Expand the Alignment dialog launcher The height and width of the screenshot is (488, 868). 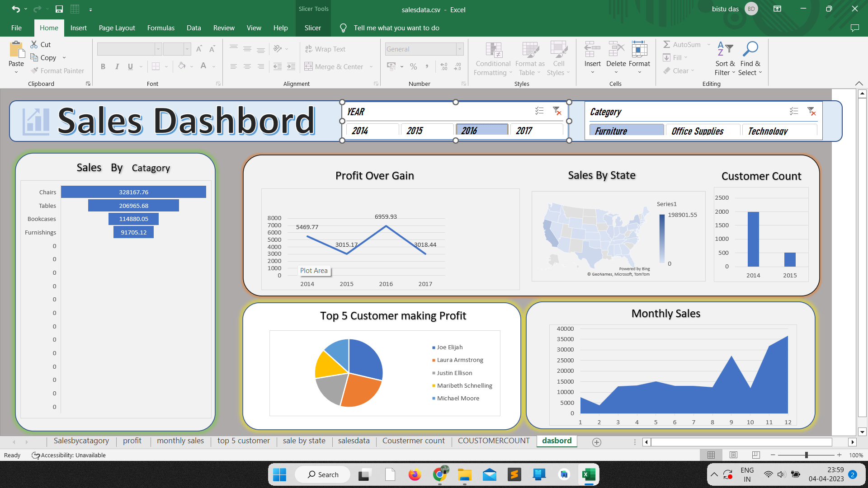pos(376,84)
